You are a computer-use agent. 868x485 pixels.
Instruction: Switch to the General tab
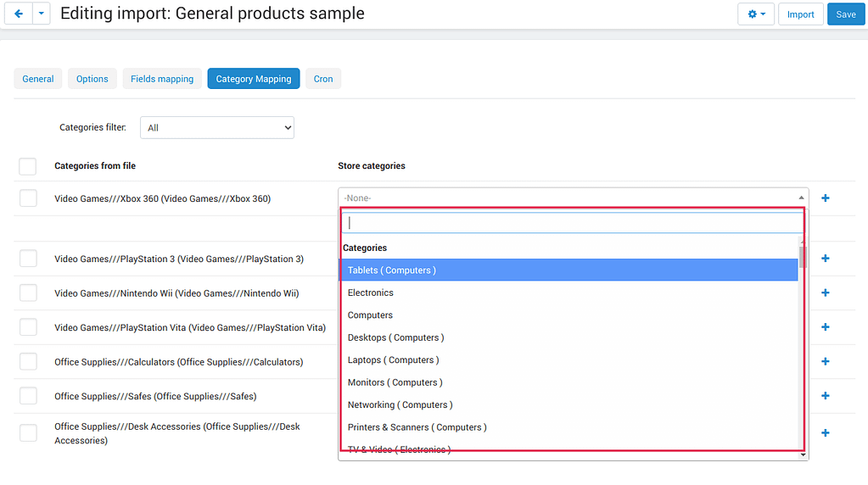(38, 79)
